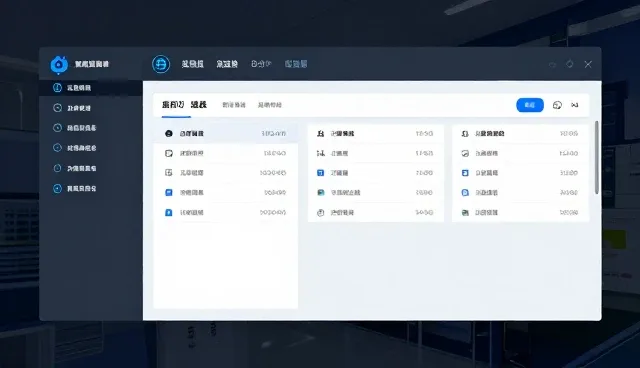This screenshot has height=368, width=640.
Task: Click the outlined circle icon in right card's second row
Action: coord(465,153)
